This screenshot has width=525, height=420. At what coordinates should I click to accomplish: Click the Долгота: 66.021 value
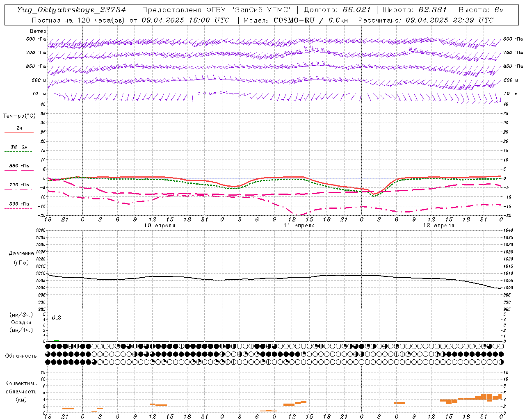[x=337, y=10]
